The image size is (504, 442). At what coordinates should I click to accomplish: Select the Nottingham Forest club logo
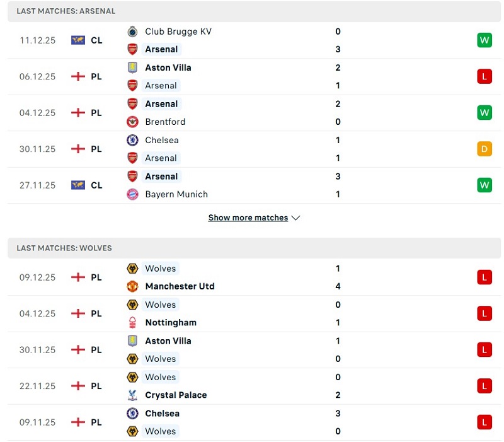coord(133,323)
